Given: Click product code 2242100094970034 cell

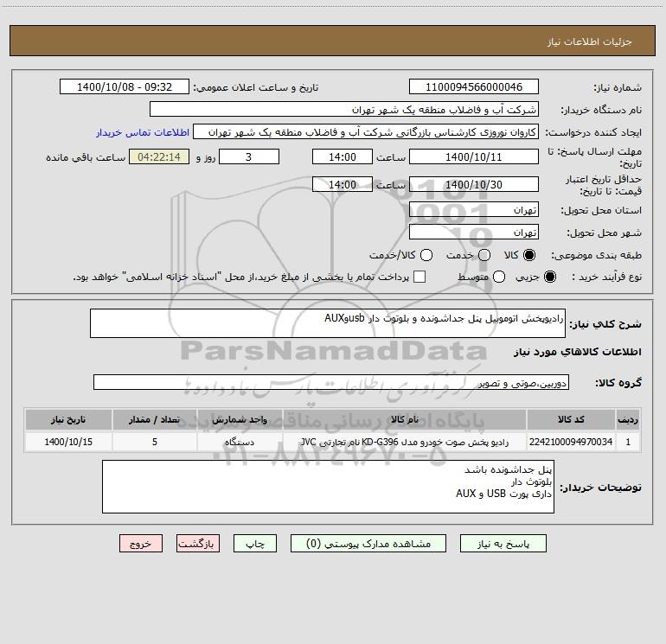Looking at the screenshot, I should (x=571, y=442).
